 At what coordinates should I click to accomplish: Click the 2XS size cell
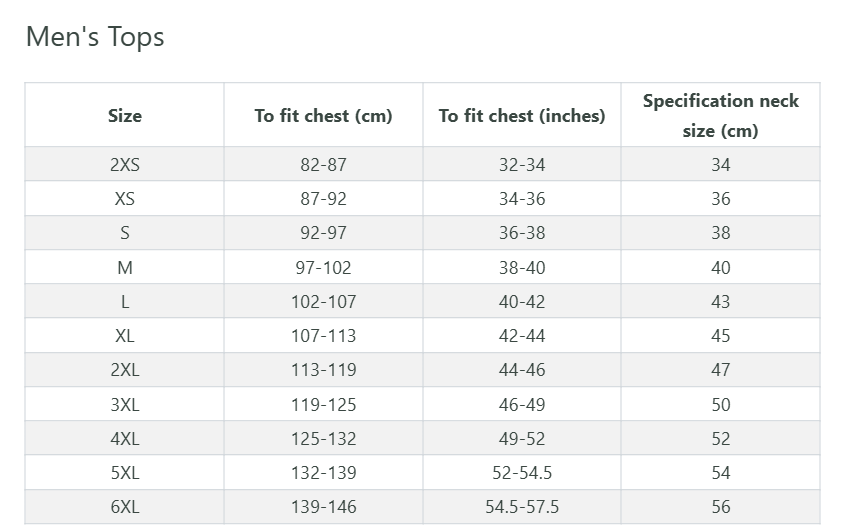point(125,165)
